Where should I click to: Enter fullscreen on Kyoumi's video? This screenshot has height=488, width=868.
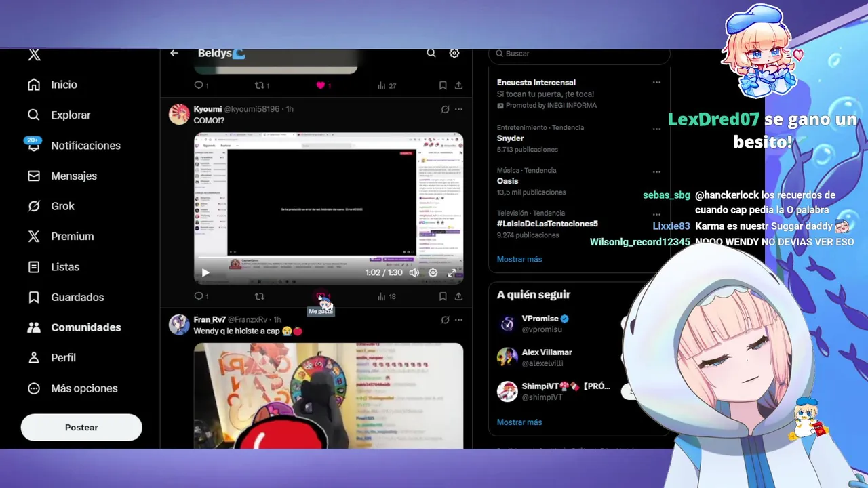point(452,272)
